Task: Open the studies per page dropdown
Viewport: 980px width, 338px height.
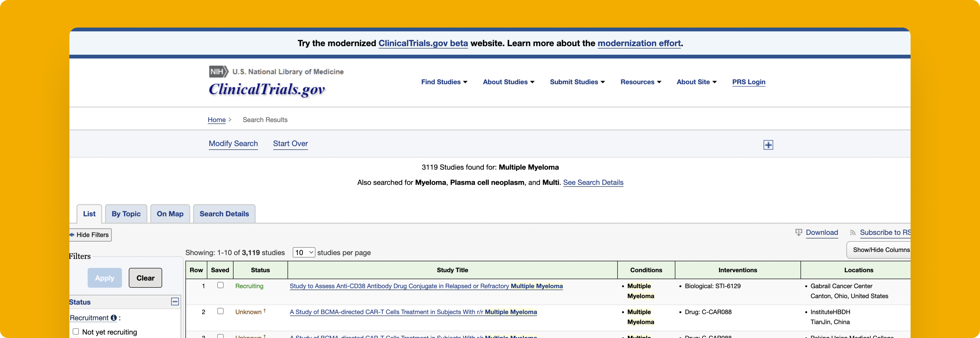Action: pos(304,252)
